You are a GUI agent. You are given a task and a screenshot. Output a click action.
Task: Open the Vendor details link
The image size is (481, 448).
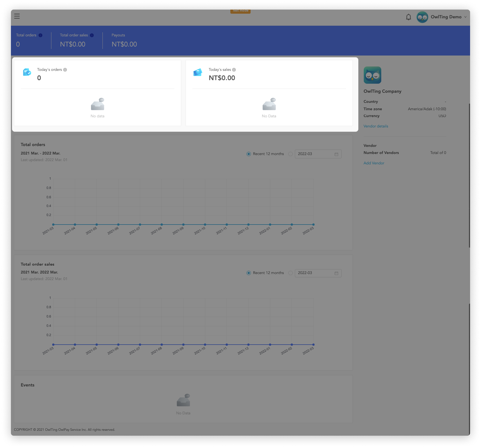click(x=376, y=126)
